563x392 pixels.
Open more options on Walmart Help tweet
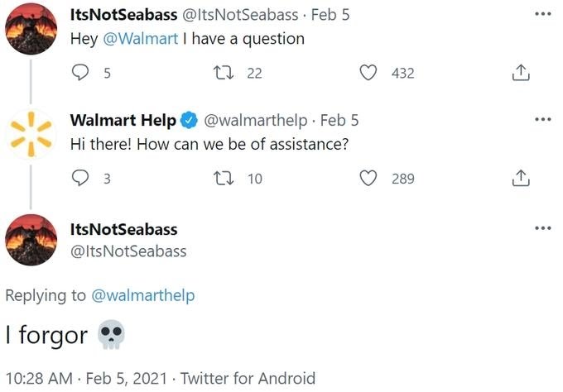coord(542,119)
